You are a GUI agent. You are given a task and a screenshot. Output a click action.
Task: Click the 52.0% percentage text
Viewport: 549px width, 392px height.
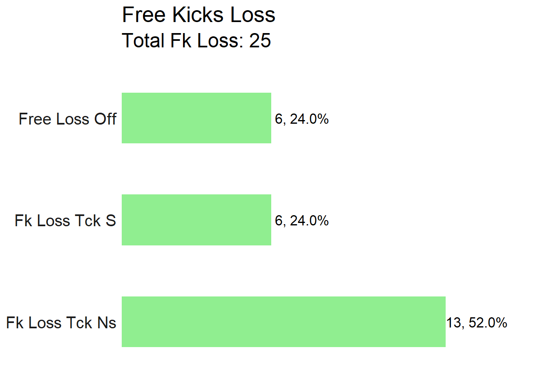tap(488, 323)
